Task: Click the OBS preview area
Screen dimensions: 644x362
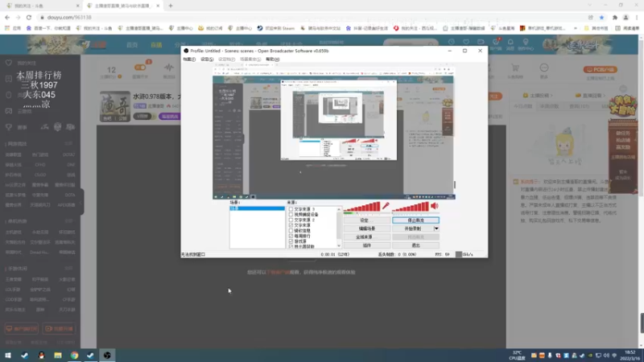Action: point(334,131)
